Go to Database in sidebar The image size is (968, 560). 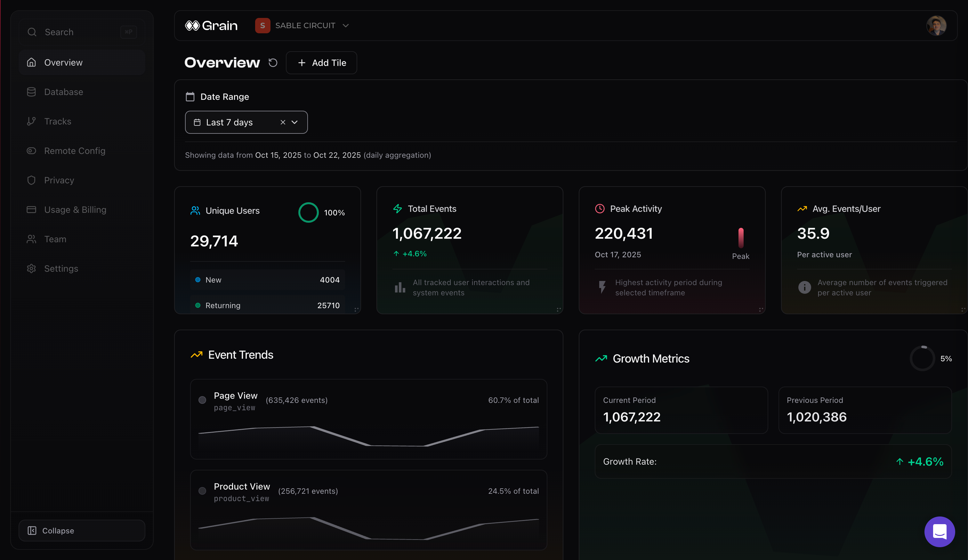click(x=63, y=92)
